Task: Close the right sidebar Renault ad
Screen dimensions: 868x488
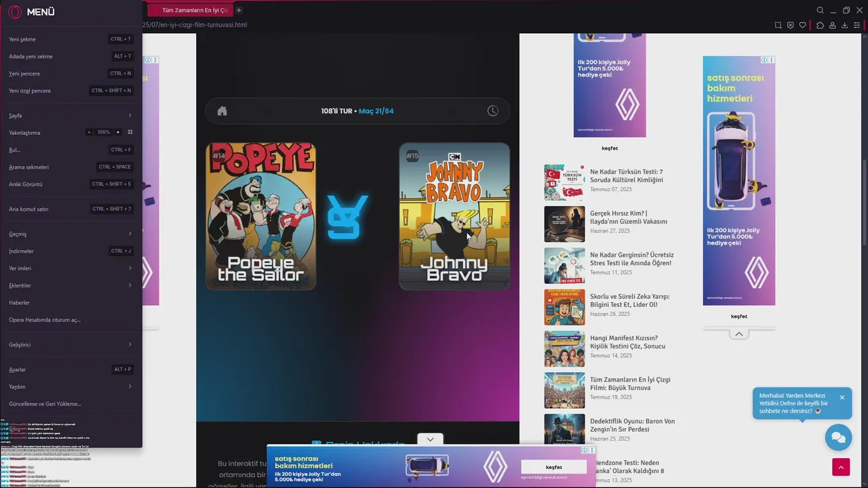Action: [x=772, y=60]
